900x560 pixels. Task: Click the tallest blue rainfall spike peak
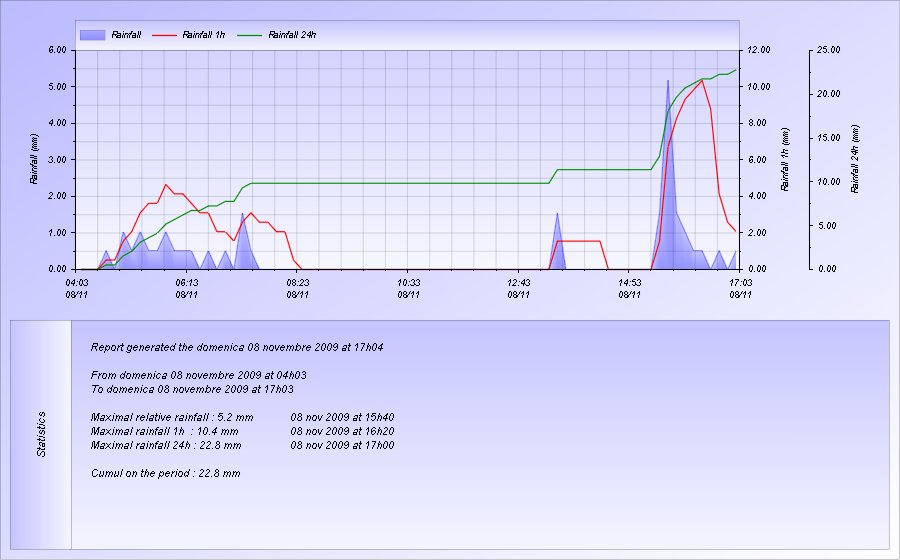point(668,80)
